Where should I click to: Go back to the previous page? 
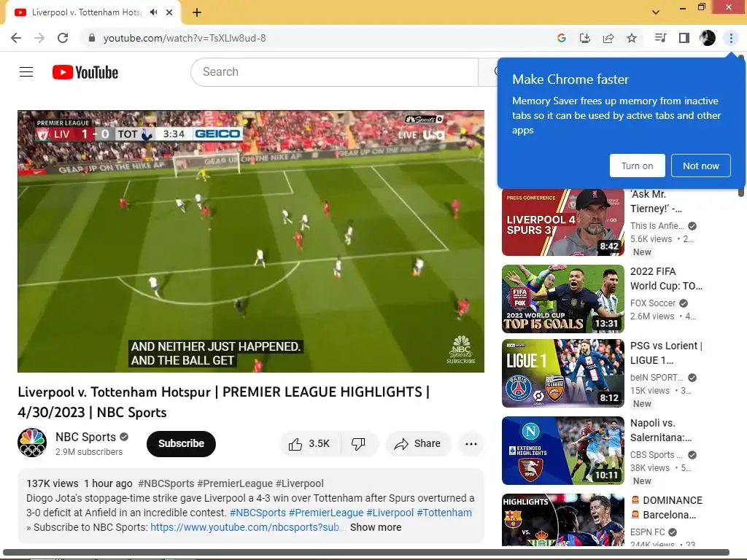tap(16, 38)
